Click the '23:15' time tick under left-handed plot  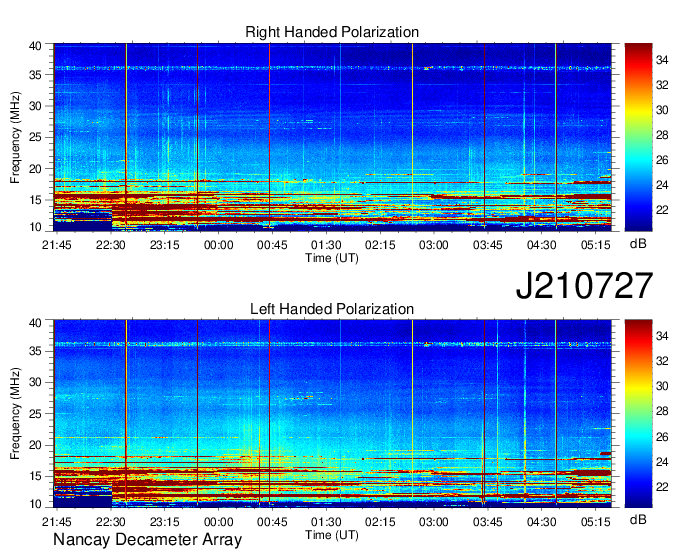point(165,522)
